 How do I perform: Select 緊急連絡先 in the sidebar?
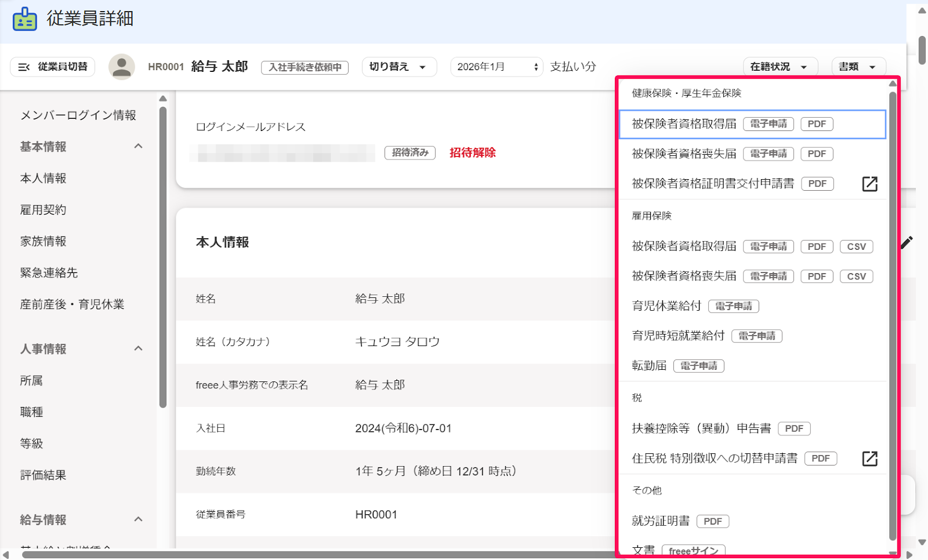[49, 272]
